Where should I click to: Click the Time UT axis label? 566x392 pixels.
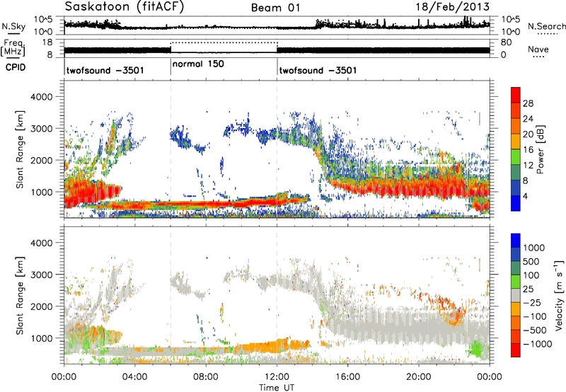coord(277,387)
